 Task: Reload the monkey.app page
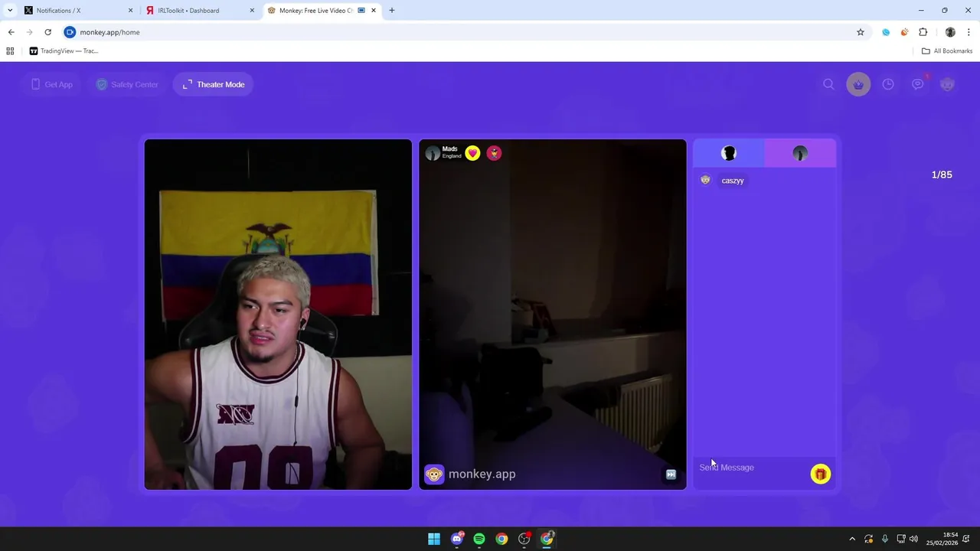(x=47, y=32)
